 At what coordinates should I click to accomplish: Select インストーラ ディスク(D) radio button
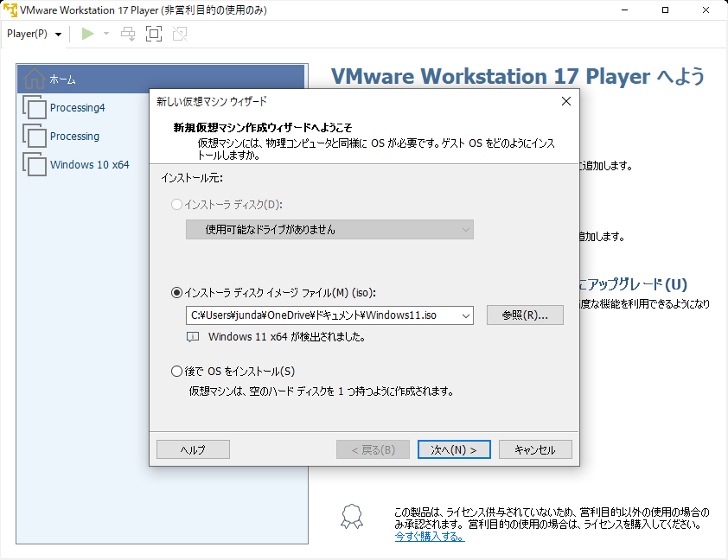[x=176, y=205]
